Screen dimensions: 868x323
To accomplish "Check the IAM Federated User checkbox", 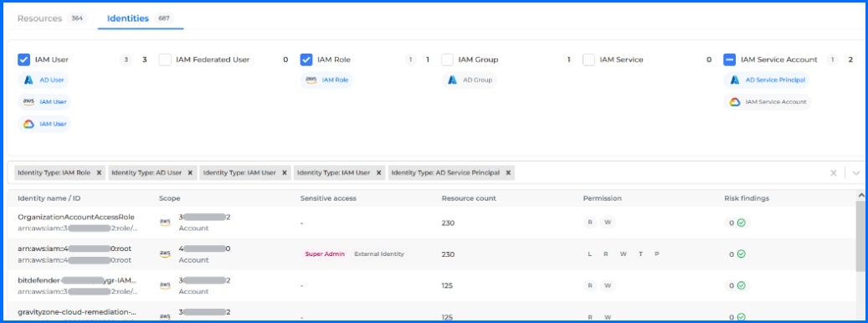I will (165, 59).
